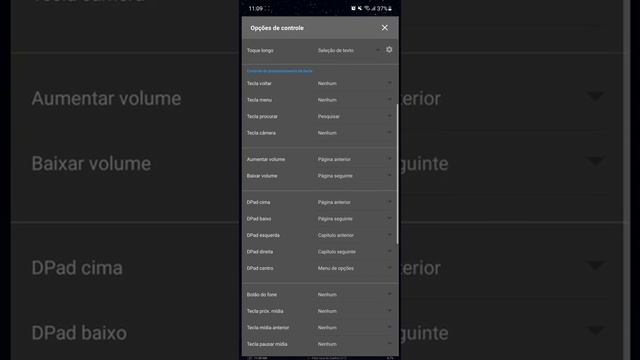Open the Tecla voltar action dropdown
The image size is (640, 360).
[354, 83]
